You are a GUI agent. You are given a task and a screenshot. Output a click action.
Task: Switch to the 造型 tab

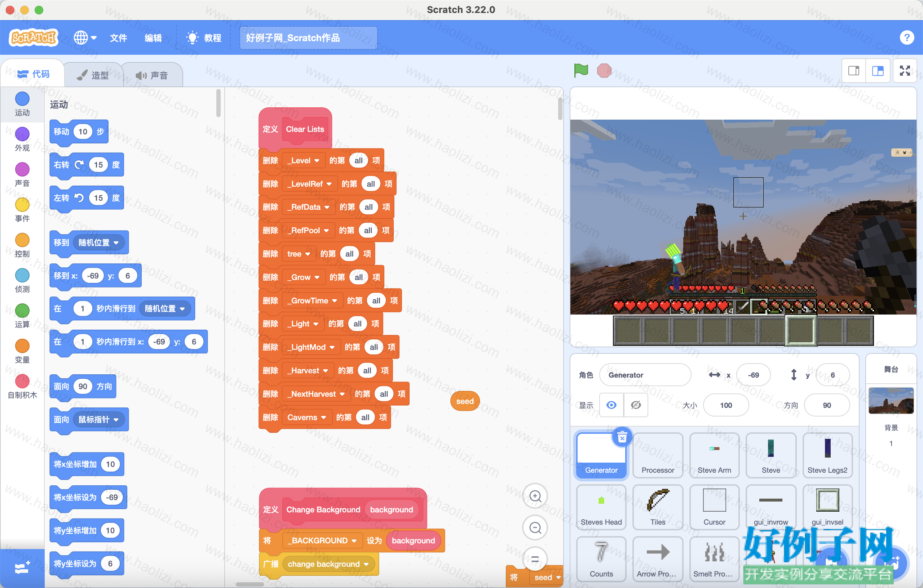click(93, 75)
